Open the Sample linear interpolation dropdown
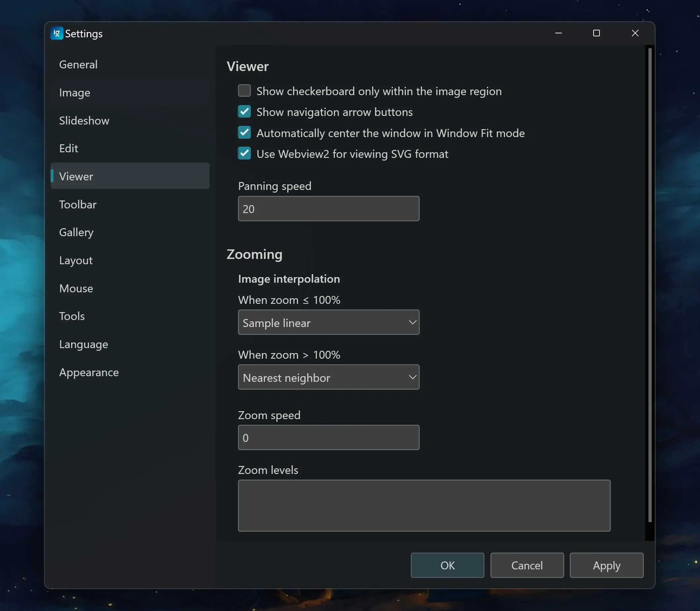700x611 pixels. [x=329, y=323]
